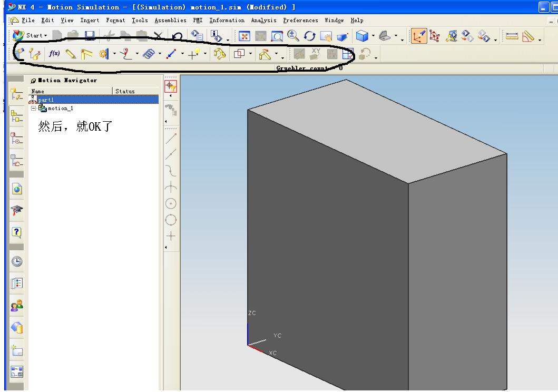Select the Link tool in Motion toolbar
The height and width of the screenshot is (392, 558).
(71, 54)
